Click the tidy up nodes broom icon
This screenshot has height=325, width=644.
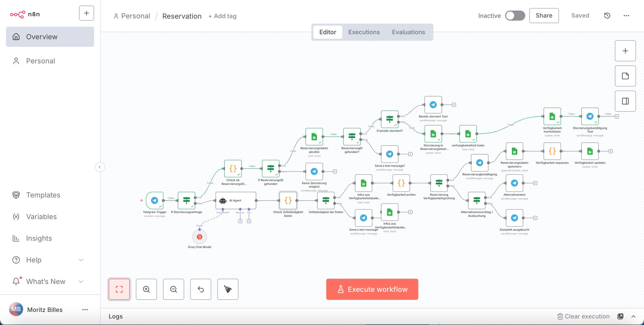tap(228, 289)
